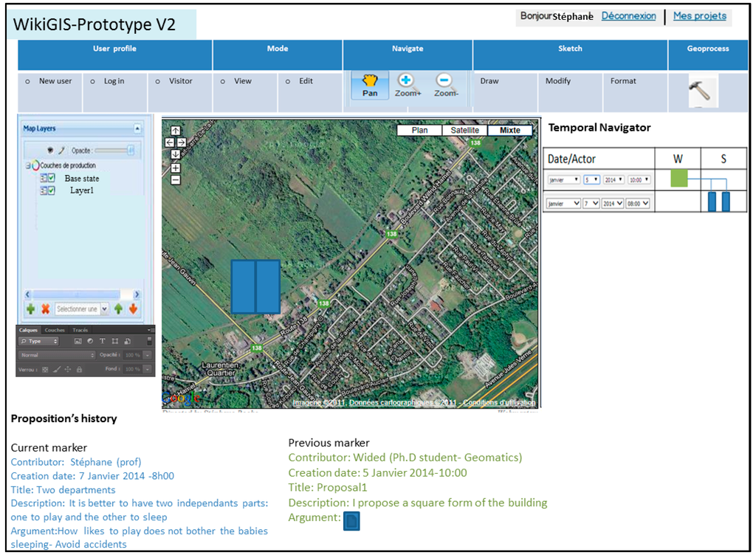Select the Pan hand tool
Viewport: 756px width, 555px height.
370,85
